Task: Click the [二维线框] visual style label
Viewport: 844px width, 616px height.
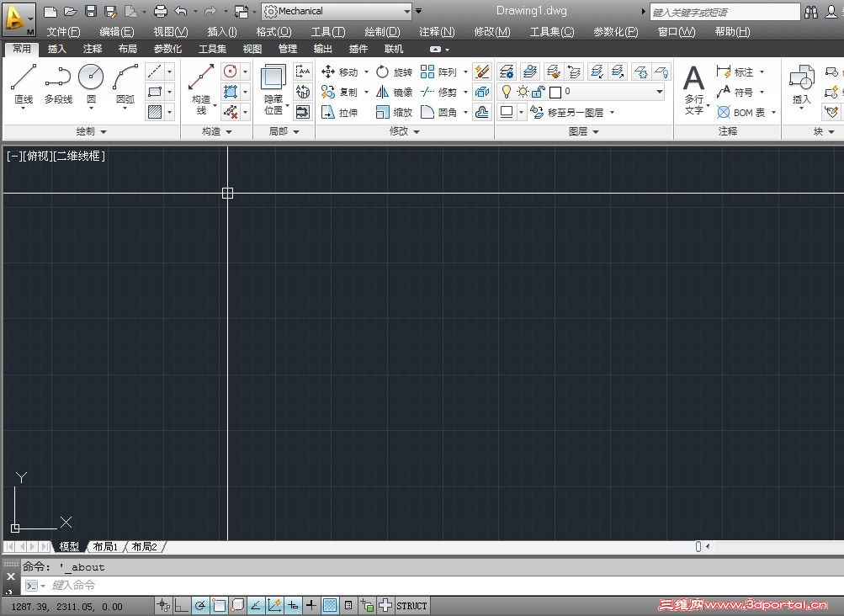Action: [80, 157]
